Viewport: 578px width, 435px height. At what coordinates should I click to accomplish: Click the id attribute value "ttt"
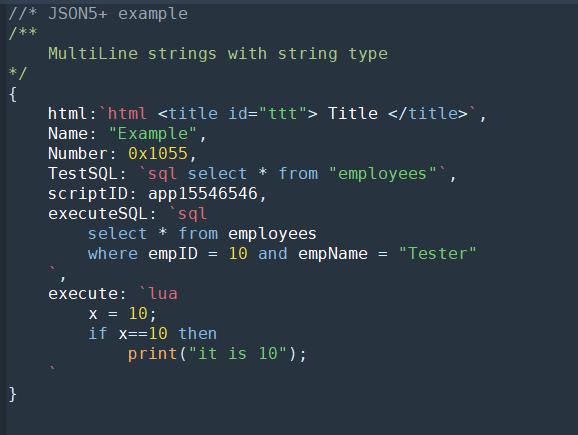[283, 114]
